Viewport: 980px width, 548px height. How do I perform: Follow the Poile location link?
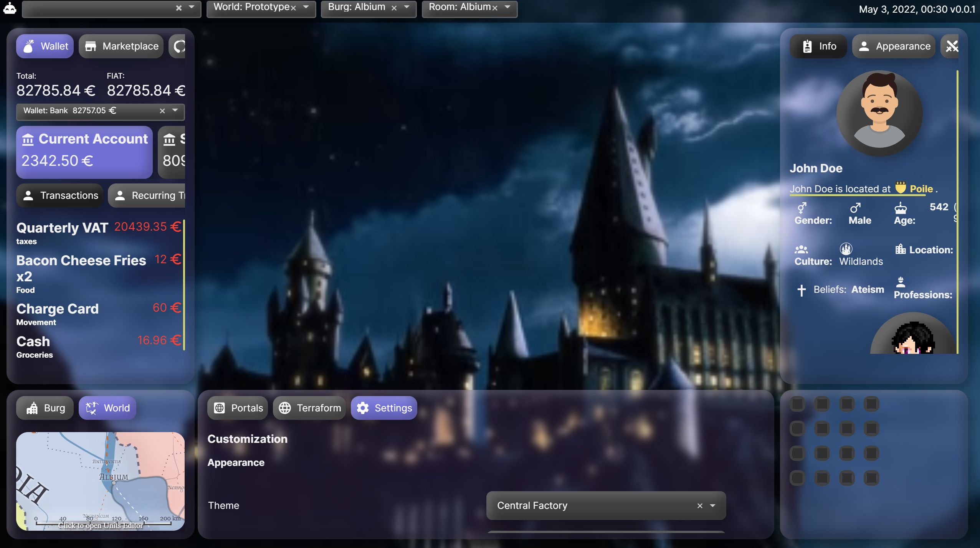click(x=921, y=189)
